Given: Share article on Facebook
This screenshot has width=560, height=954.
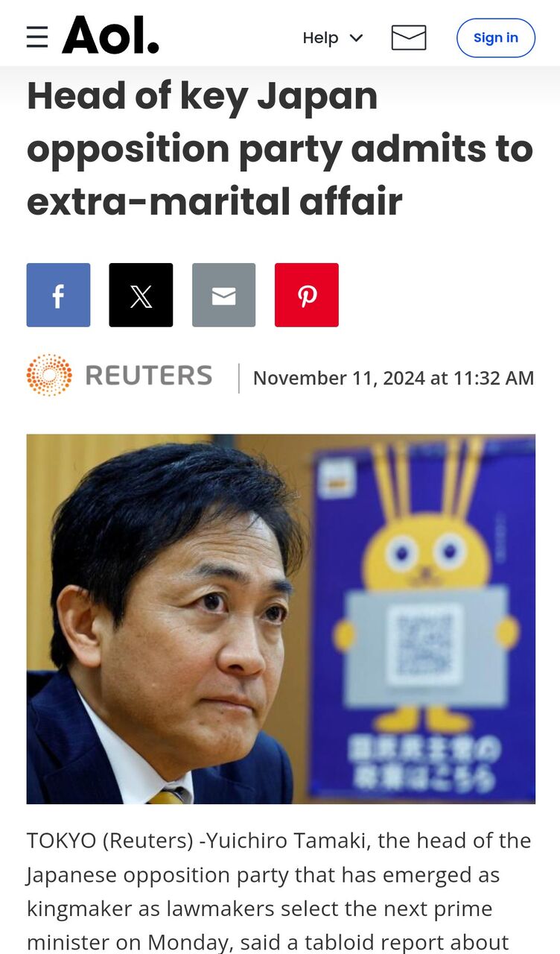Looking at the screenshot, I should point(58,295).
